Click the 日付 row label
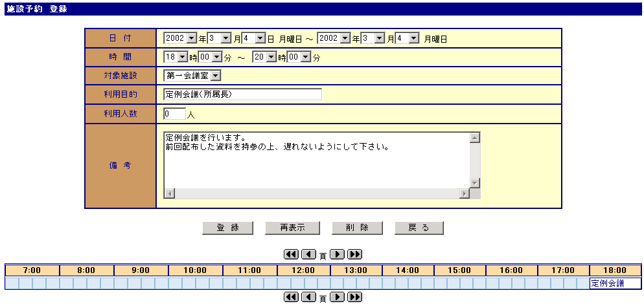This screenshot has height=306, width=644. (121, 38)
